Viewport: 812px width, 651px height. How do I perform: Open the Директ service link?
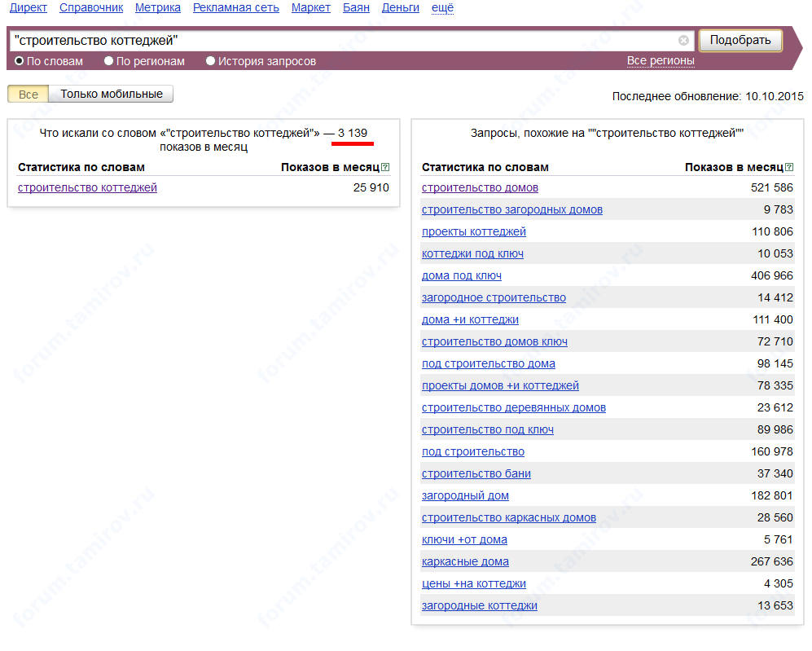tap(29, 8)
